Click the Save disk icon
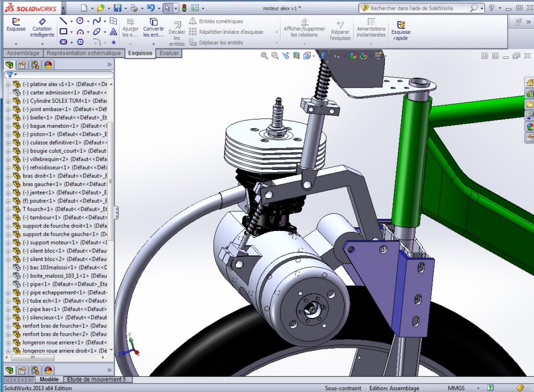 (x=117, y=8)
